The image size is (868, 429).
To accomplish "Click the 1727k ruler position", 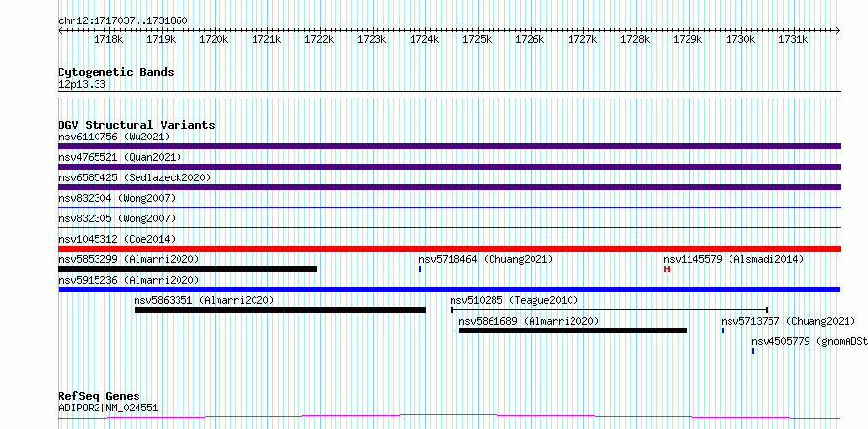I will coord(582,40).
